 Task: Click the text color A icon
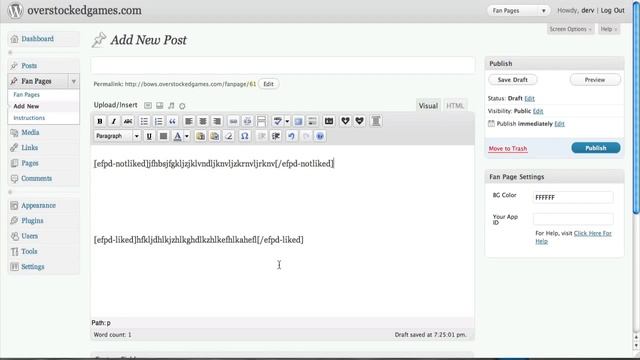[x=178, y=136]
